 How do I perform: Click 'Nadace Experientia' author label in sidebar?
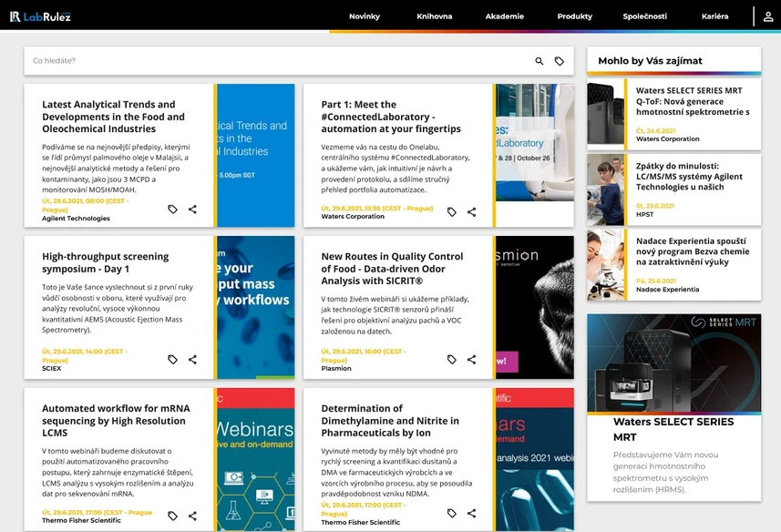(667, 290)
